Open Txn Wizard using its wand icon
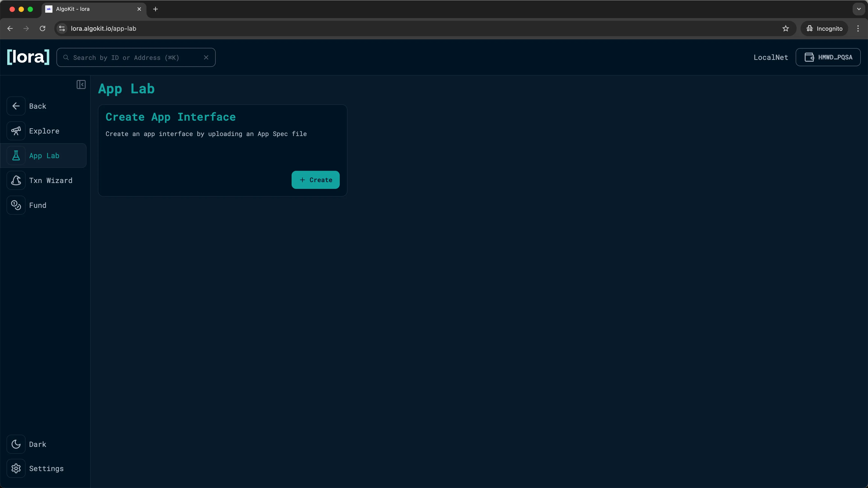Screen dimensions: 868x488 (x=16, y=180)
